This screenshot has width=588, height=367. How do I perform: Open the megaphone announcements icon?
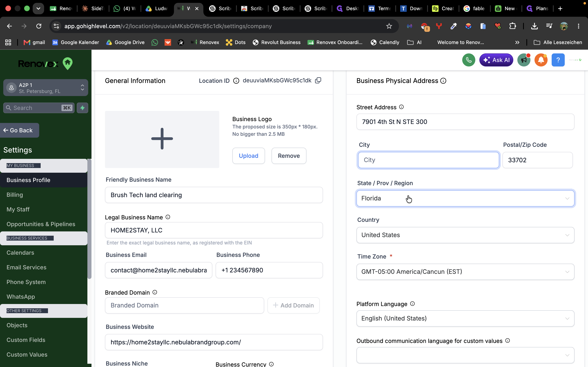tap(524, 60)
